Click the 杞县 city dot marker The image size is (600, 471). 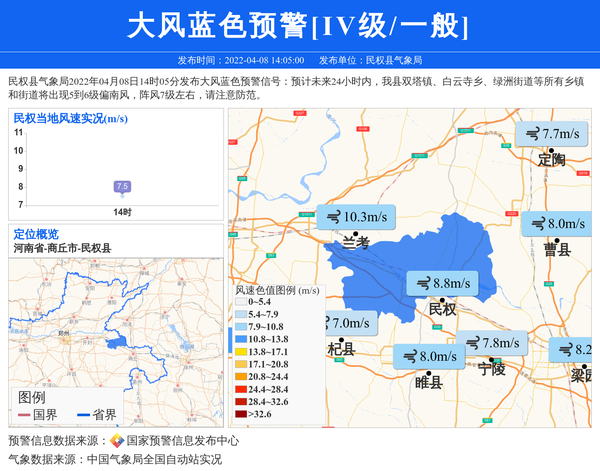pos(341,340)
